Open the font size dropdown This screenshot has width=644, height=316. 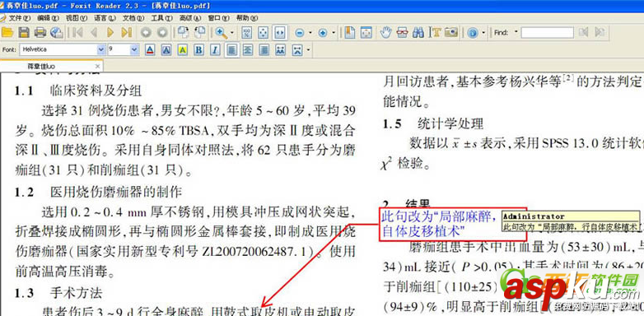coord(134,49)
